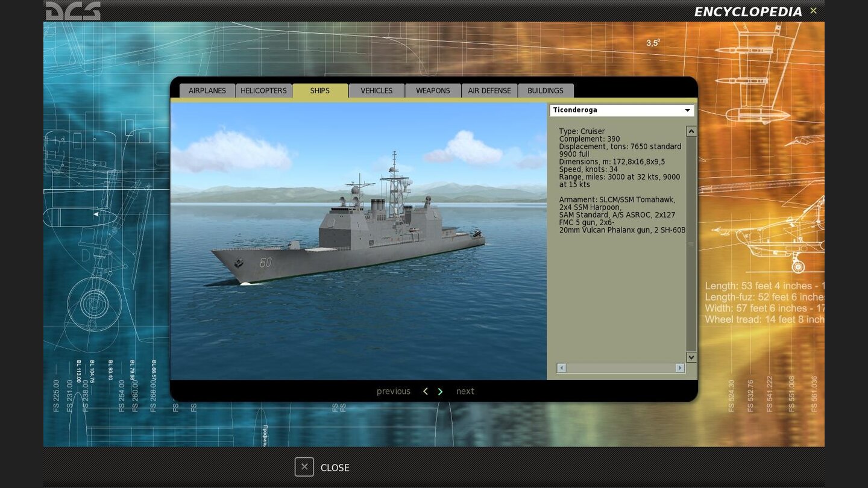The image size is (868, 488).
Task: Click the "Displacement, tons: 7650 standard" line
Action: click(620, 146)
